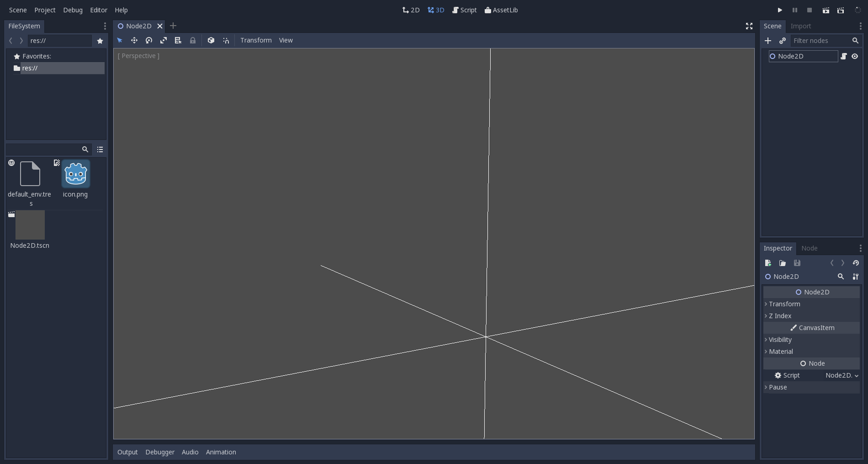The height and width of the screenshot is (464, 868).
Task: Open the viewport View menu
Action: (286, 40)
